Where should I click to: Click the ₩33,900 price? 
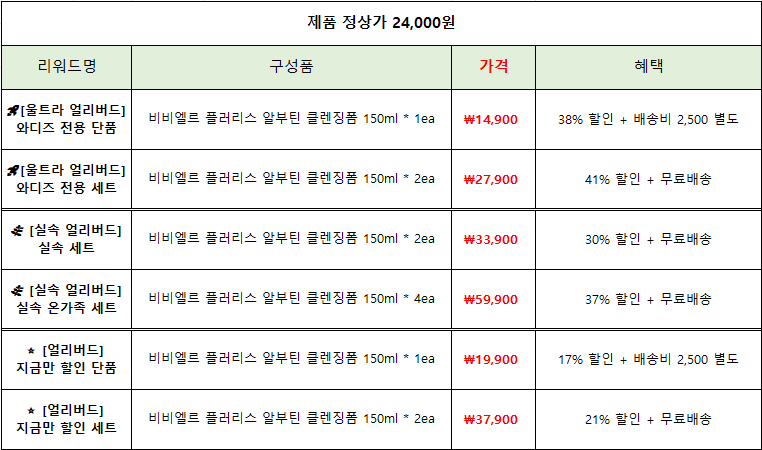click(x=491, y=239)
